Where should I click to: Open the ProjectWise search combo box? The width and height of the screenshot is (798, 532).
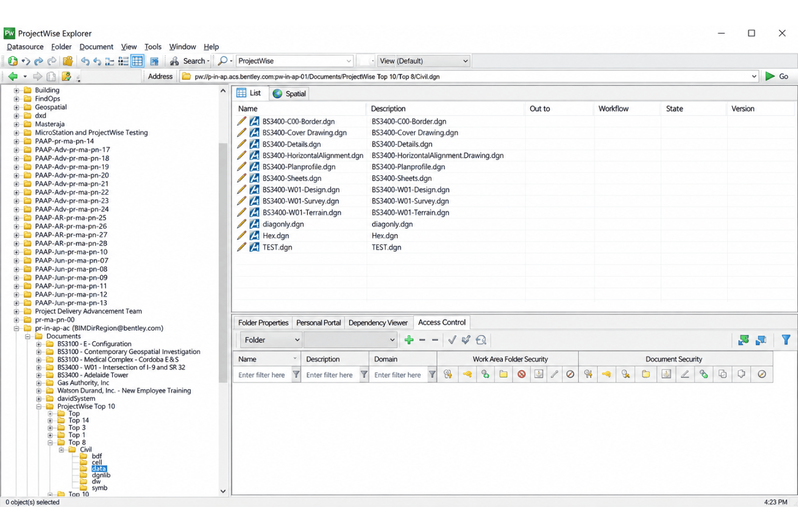coord(294,61)
